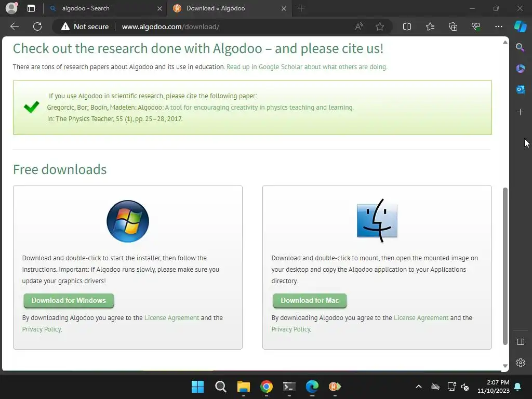This screenshot has width=532, height=399.
Task: Open a new browser tab
Action: point(301,8)
